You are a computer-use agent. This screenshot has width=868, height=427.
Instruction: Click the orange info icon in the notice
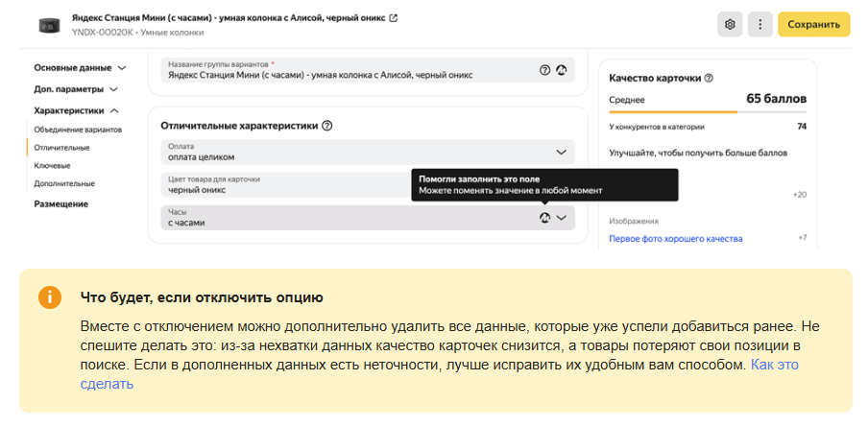click(x=49, y=297)
